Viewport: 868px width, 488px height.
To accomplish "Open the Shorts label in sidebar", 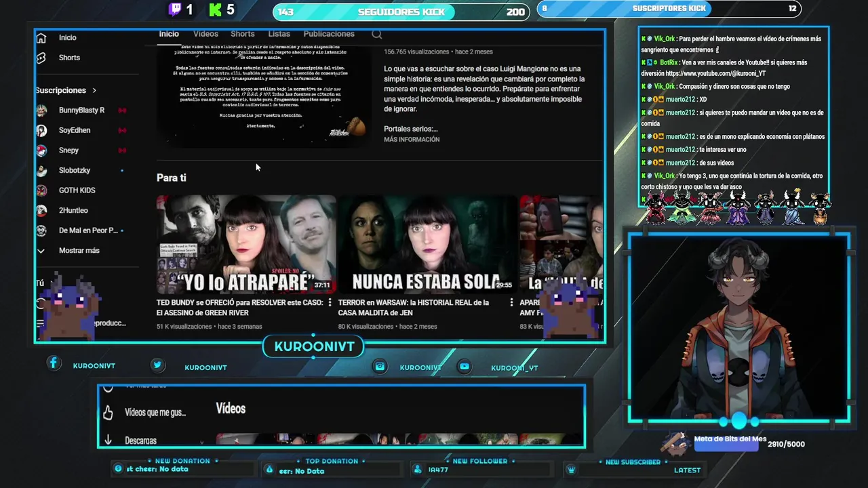I will pyautogui.click(x=69, y=58).
